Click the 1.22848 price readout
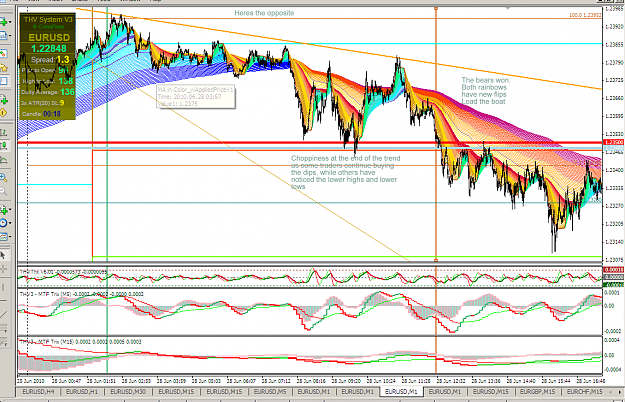Image resolution: width=625 pixels, height=402 pixels. tap(49, 49)
